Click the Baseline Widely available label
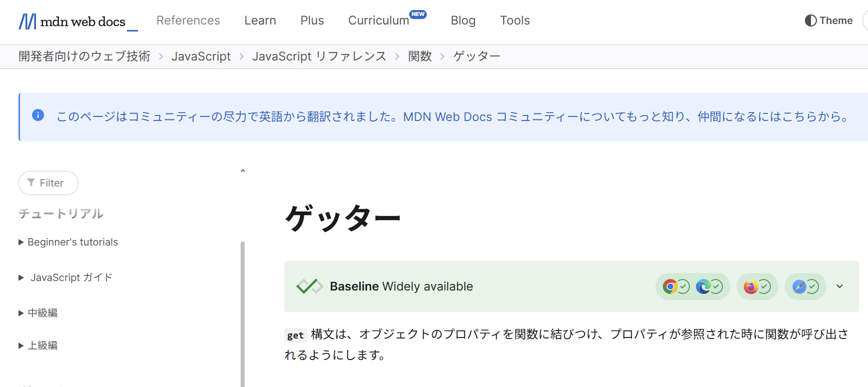 click(401, 286)
